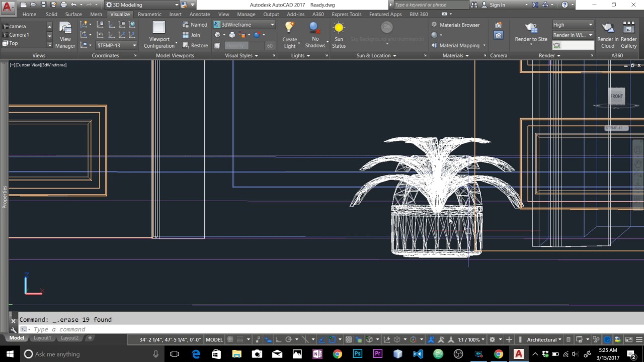The width and height of the screenshot is (644, 362).
Task: Toggle the MODEL space button in status bar
Action: 214,339
